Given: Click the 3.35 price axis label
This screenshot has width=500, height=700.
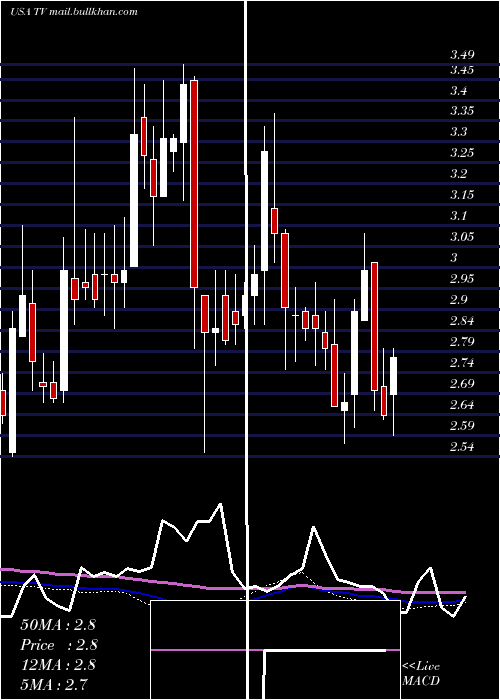Looking at the screenshot, I should (x=462, y=111).
